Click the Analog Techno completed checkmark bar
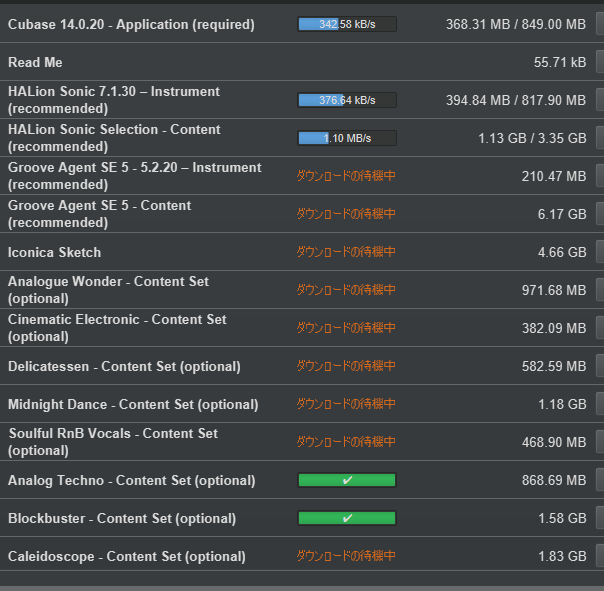This screenshot has width=604, height=591. (347, 480)
